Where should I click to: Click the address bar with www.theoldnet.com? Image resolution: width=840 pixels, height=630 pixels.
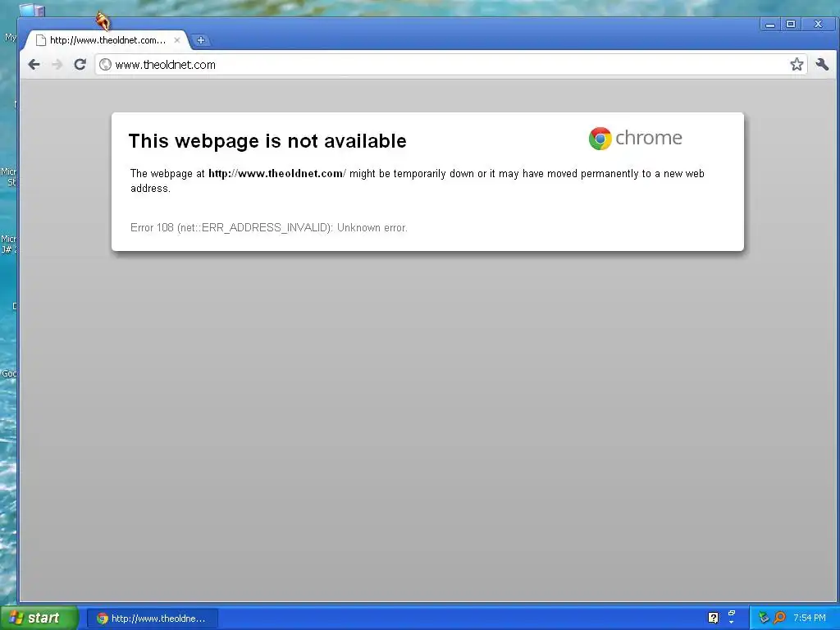[450, 65]
